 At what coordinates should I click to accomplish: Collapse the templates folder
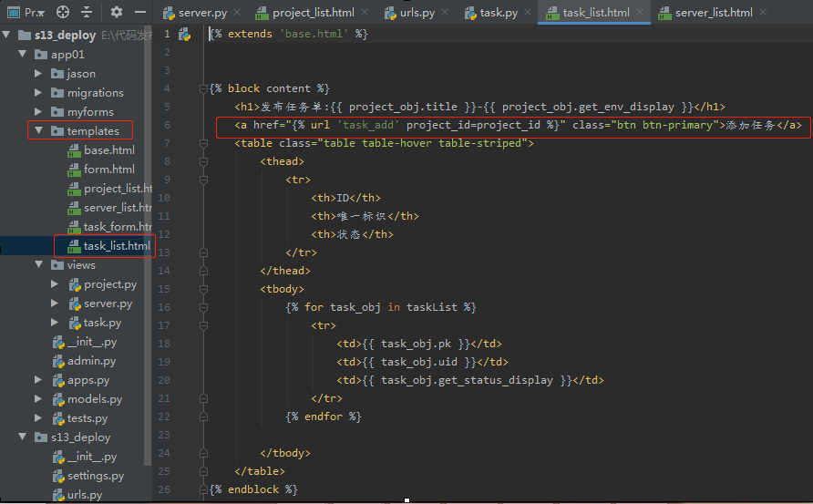(x=38, y=131)
